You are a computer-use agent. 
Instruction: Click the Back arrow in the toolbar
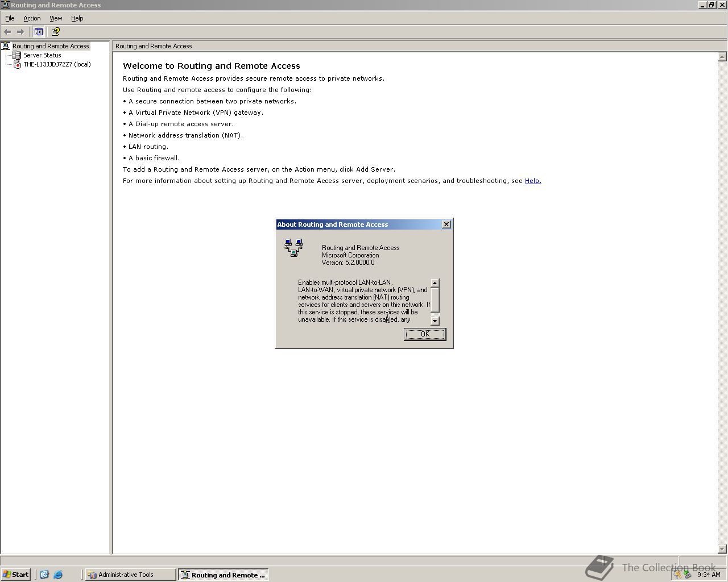point(7,32)
